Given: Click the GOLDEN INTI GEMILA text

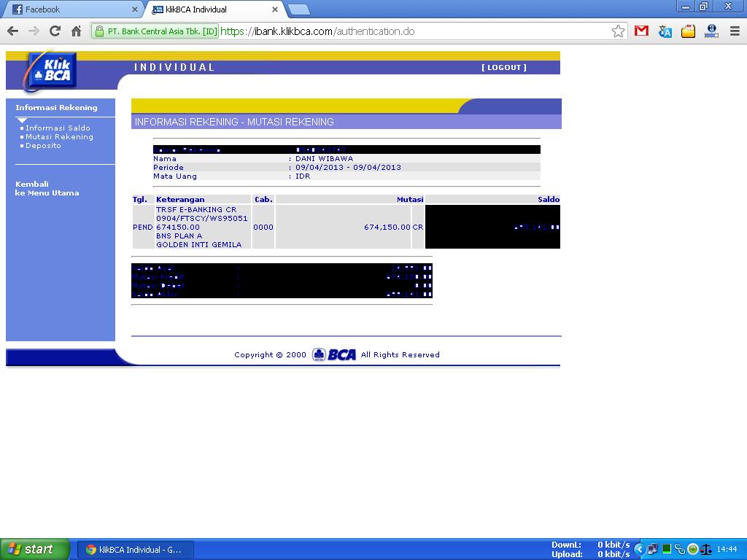Looking at the screenshot, I should [x=198, y=245].
